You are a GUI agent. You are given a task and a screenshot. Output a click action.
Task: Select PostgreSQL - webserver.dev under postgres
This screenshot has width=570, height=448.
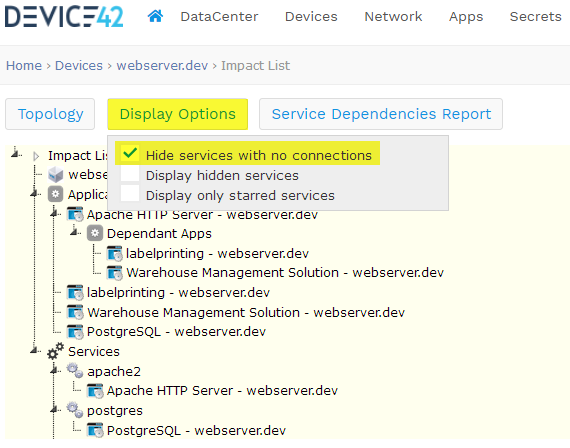196,431
